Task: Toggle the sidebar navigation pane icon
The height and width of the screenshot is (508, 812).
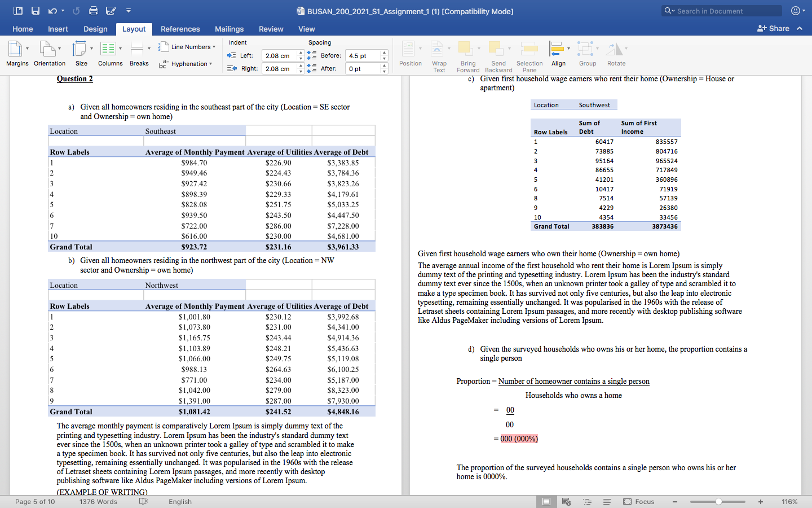Action: point(18,11)
